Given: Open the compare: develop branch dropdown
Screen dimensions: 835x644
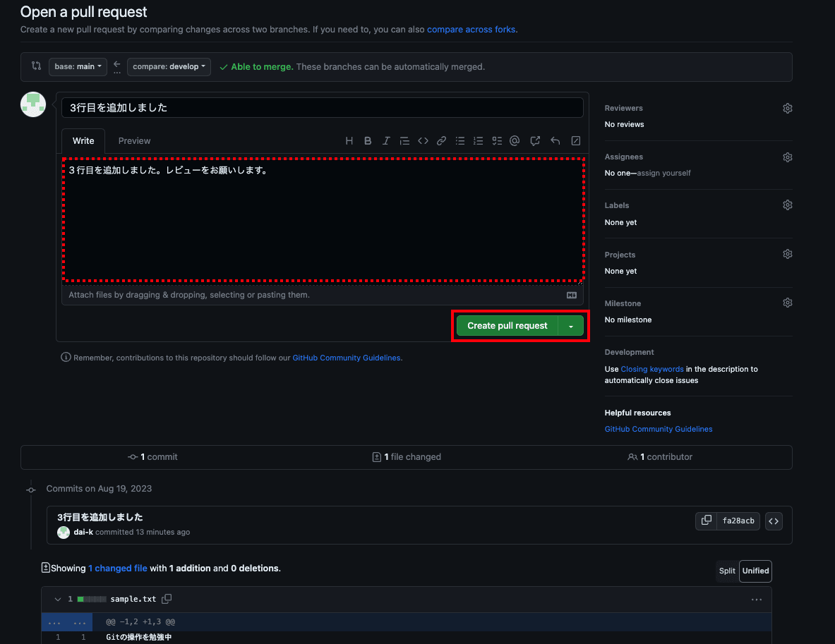Looking at the screenshot, I should 169,66.
